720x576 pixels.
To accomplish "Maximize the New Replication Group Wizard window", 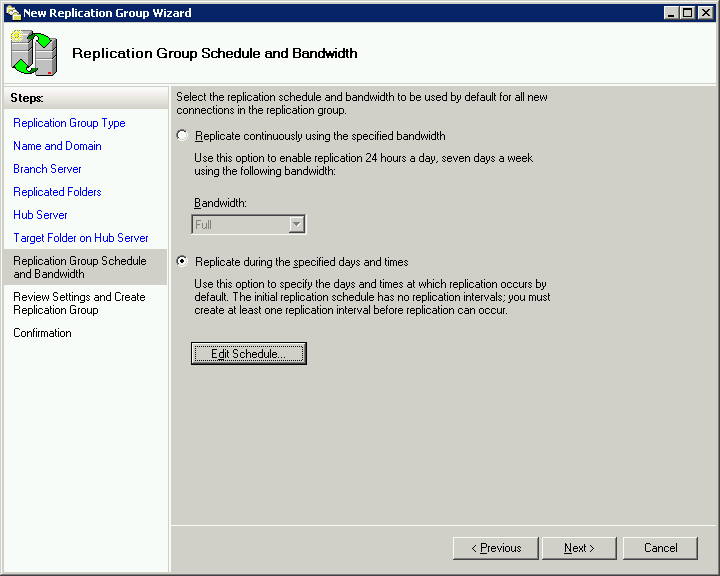I will 686,13.
